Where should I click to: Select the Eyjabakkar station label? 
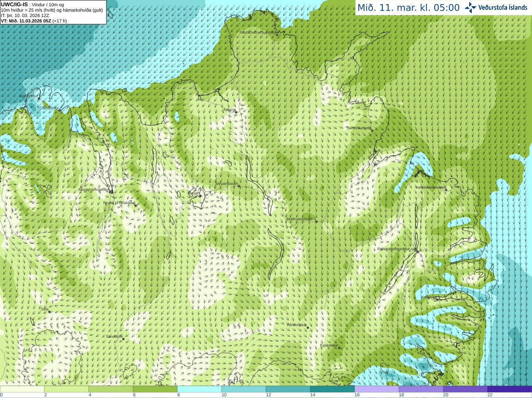tap(330, 345)
